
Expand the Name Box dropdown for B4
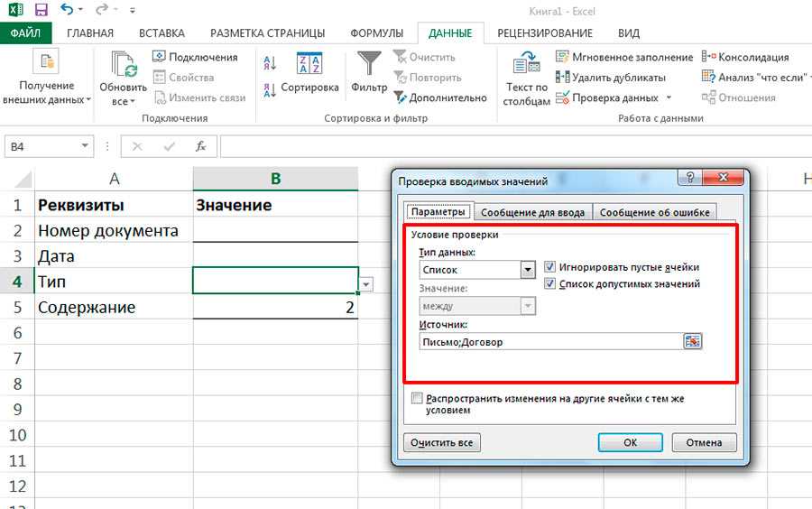(x=86, y=145)
